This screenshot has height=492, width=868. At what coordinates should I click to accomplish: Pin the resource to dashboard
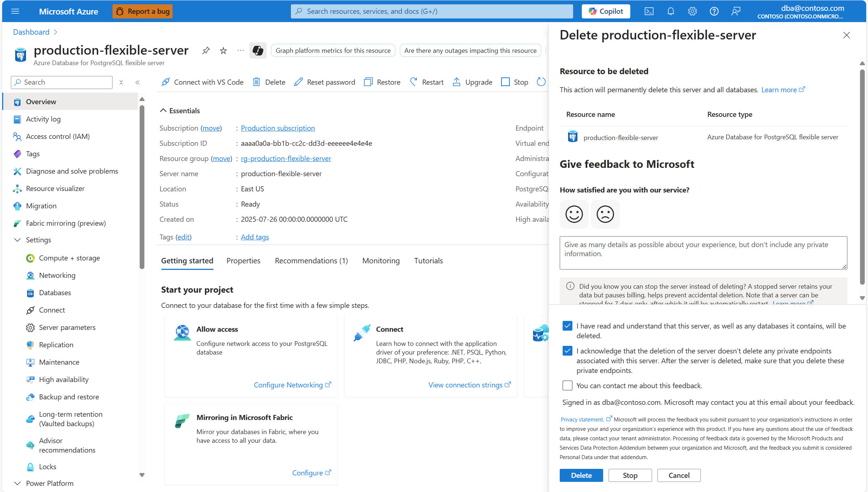[206, 50]
